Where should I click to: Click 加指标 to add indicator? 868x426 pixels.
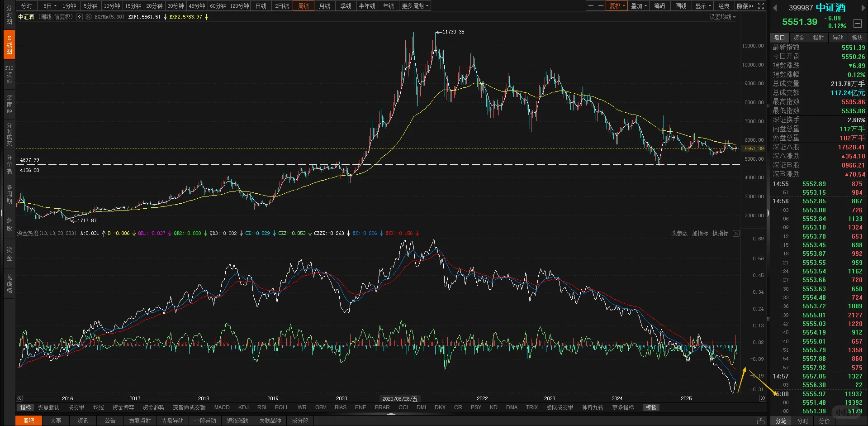coord(700,233)
